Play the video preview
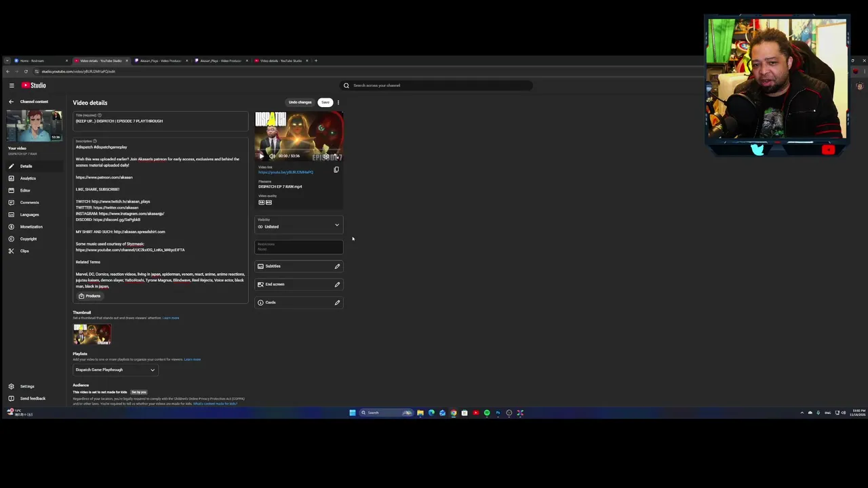This screenshot has width=868, height=488. 261,156
